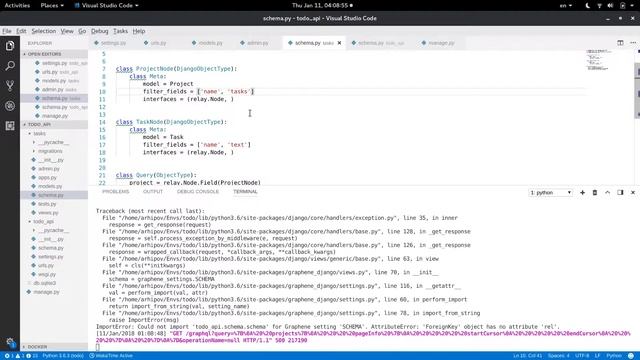Click Activities in the top bar
Viewport: 640px width, 360px height.
(x=17, y=6)
